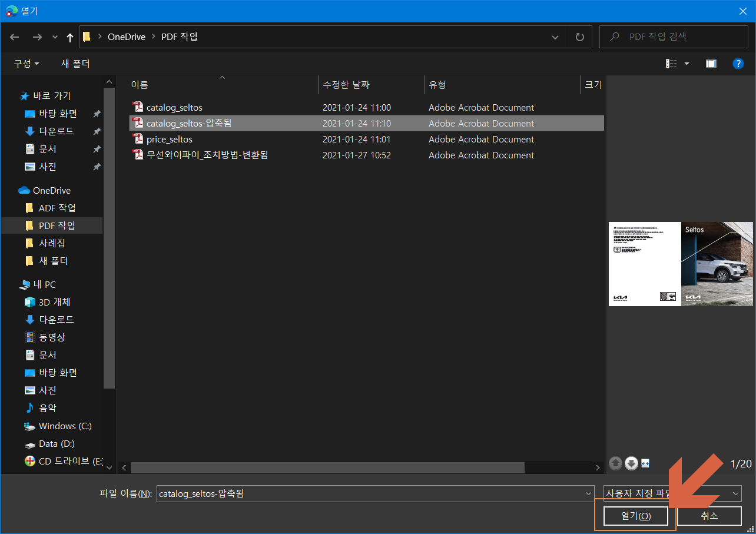This screenshot has height=534, width=756.
Task: Open 3D 개체 folder
Action: (x=54, y=302)
